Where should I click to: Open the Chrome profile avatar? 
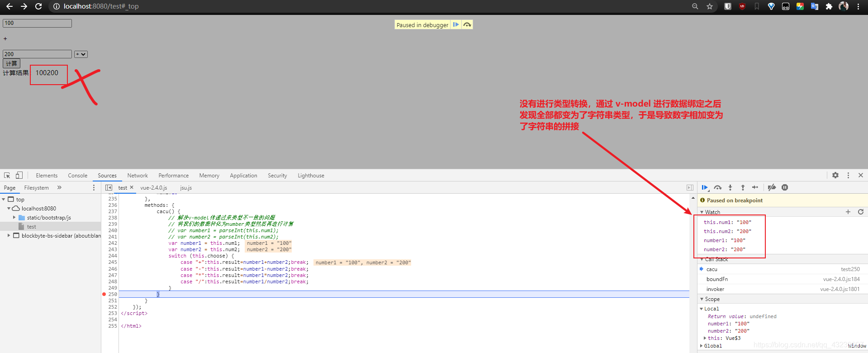(844, 6)
